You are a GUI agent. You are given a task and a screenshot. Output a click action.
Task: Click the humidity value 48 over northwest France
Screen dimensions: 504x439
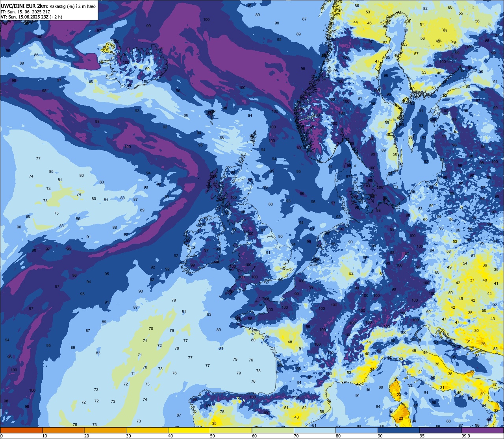tap(290, 342)
